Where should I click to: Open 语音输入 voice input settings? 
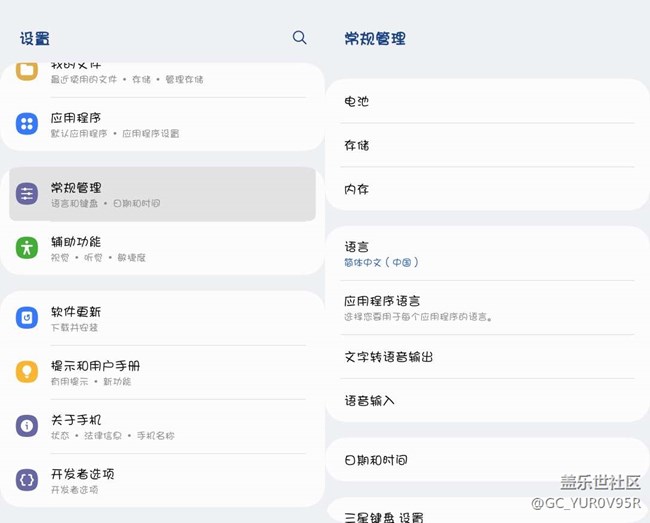(x=370, y=401)
